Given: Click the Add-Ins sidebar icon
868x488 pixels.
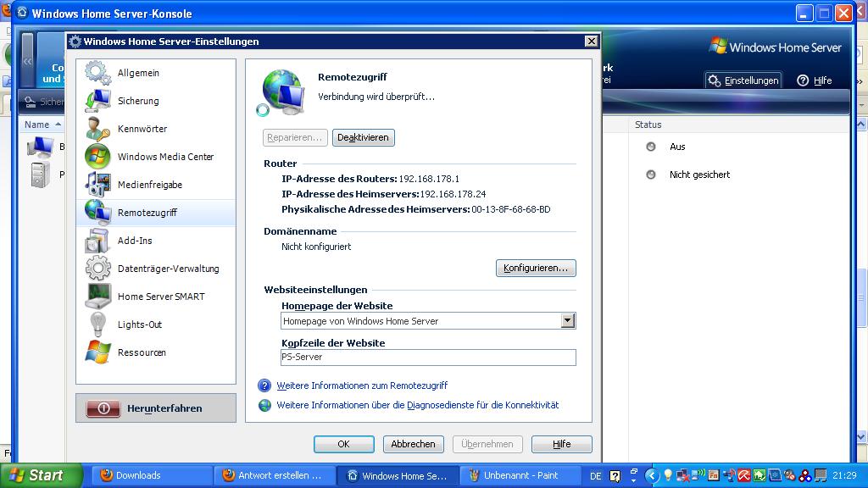Looking at the screenshot, I should (x=97, y=241).
